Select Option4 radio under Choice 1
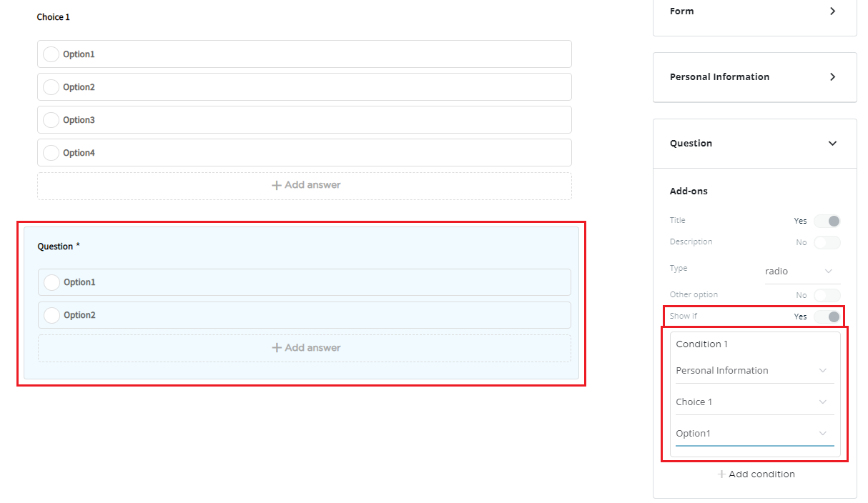 (x=51, y=153)
